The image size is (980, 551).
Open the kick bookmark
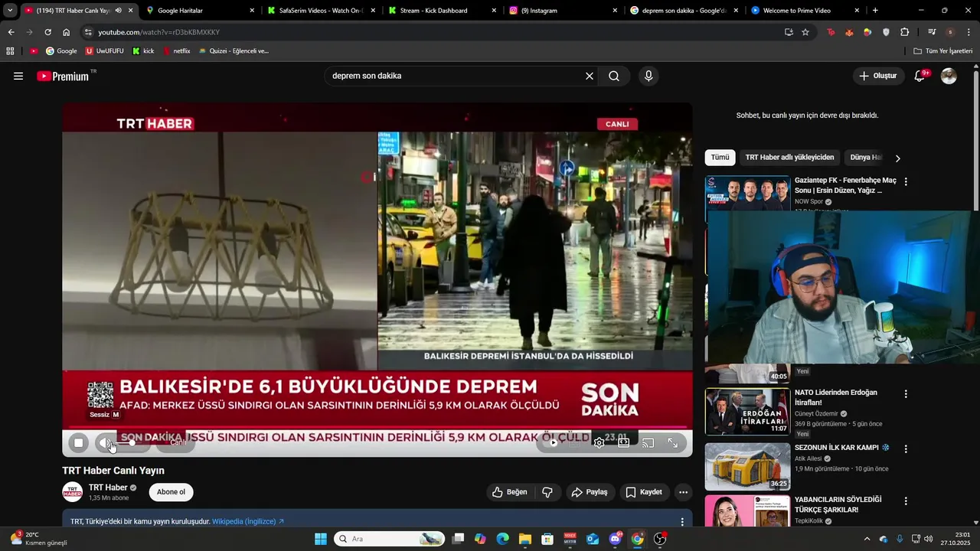(143, 51)
